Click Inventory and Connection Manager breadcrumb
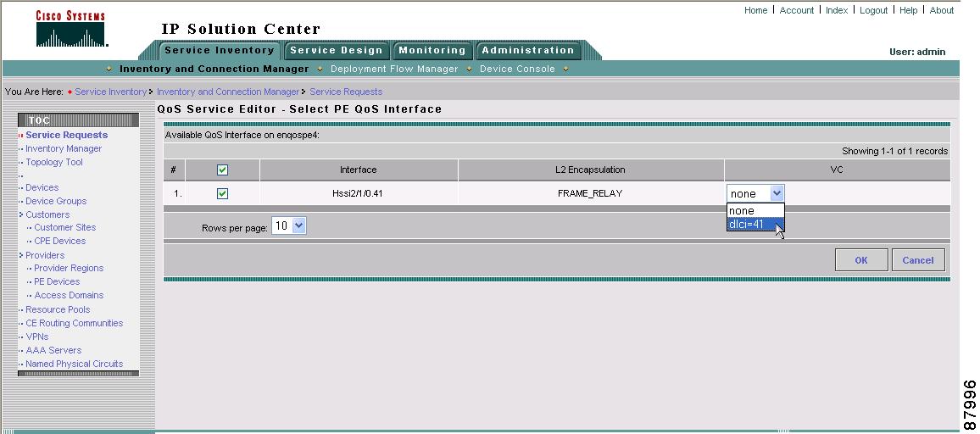Viewport: 980px width, 434px height. click(x=228, y=92)
